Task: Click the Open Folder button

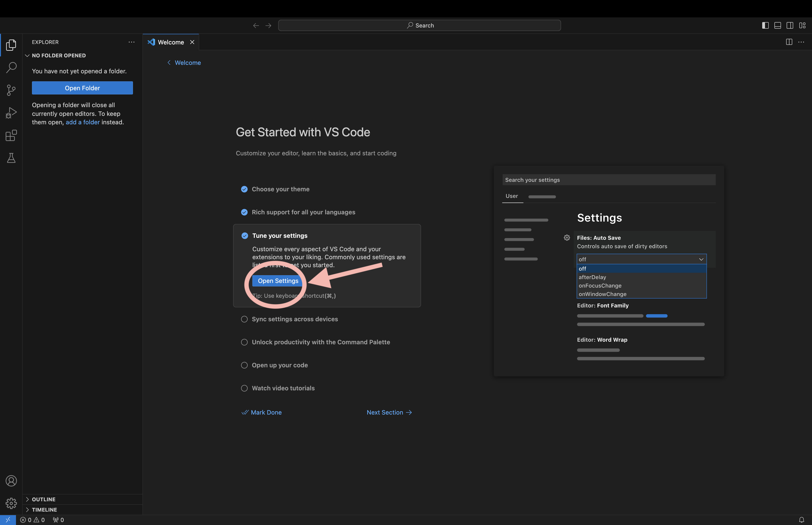Action: pos(82,88)
